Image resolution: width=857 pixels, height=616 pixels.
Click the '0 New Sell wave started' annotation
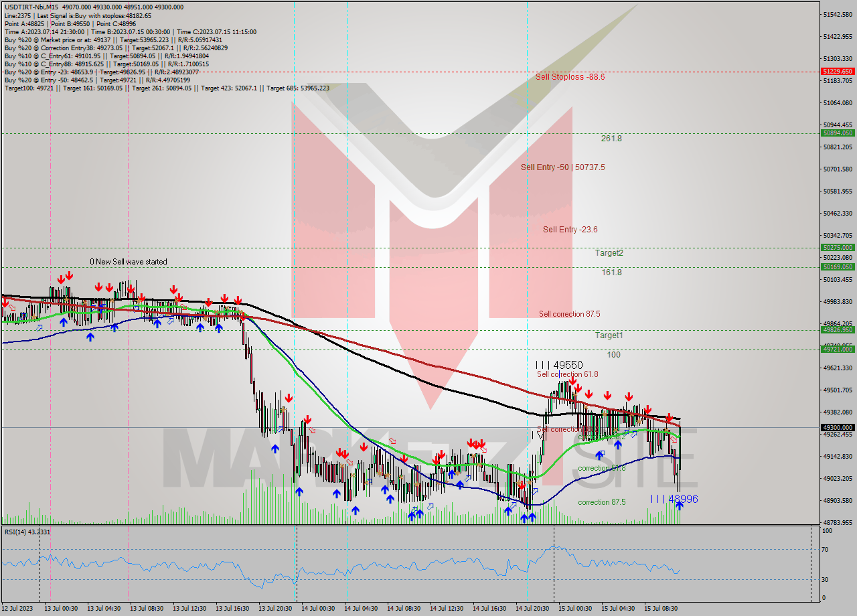pos(129,262)
